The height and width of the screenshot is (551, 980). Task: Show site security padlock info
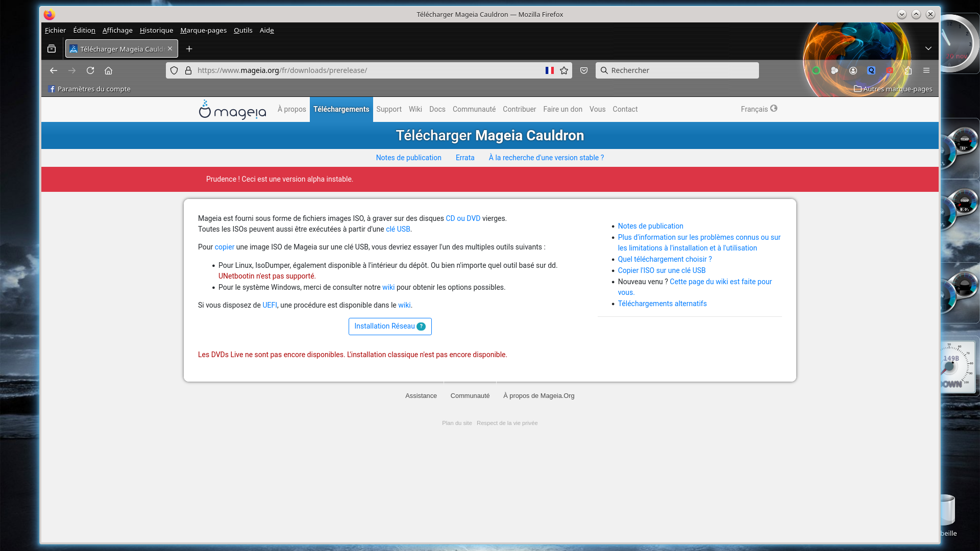pos(188,70)
